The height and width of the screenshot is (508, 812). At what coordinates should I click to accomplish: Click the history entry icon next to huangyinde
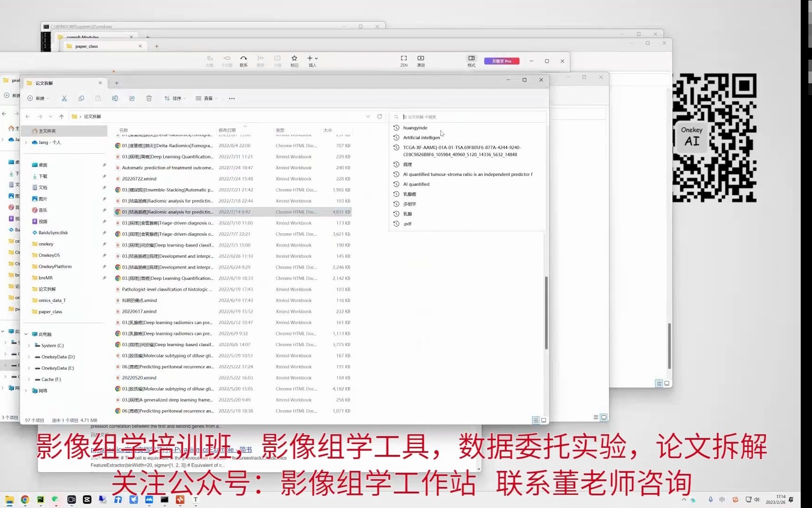396,127
